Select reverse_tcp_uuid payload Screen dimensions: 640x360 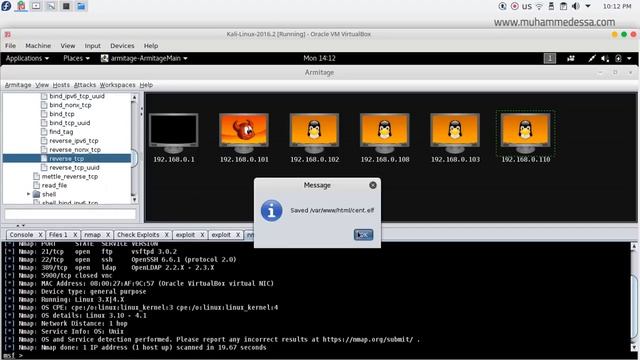(x=74, y=168)
